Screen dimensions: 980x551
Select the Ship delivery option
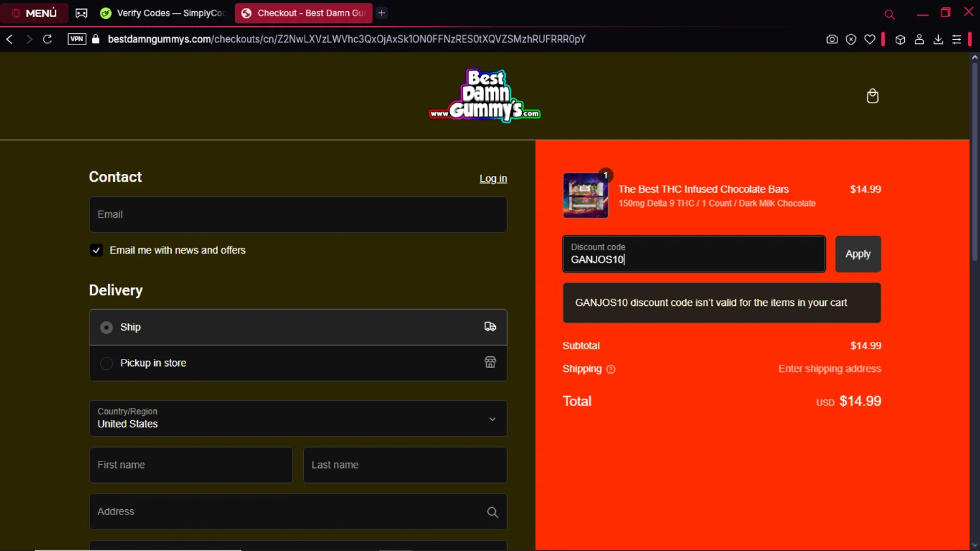(298, 327)
